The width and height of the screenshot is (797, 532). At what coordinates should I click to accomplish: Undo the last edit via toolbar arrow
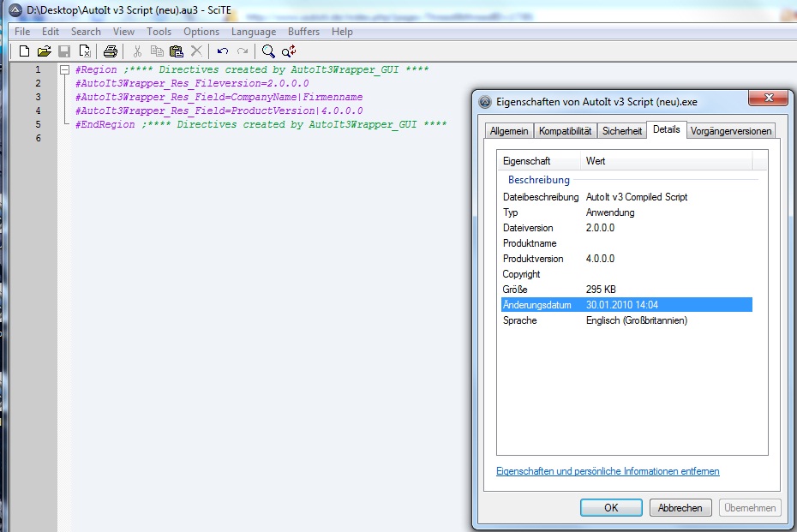(x=223, y=51)
